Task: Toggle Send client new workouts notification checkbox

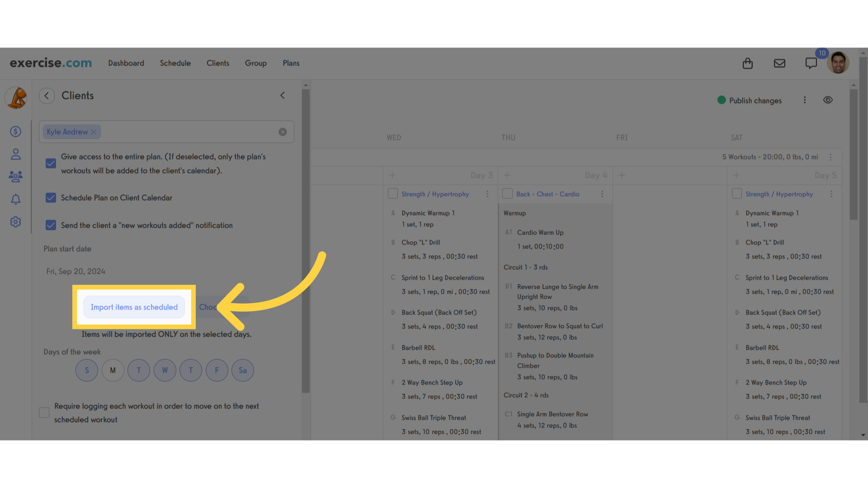Action: (51, 225)
